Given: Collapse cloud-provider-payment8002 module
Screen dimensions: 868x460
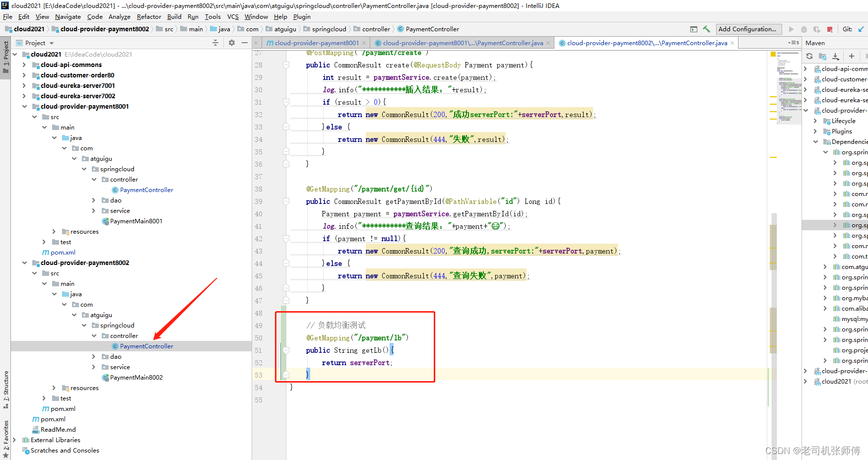Looking at the screenshot, I should [24, 263].
